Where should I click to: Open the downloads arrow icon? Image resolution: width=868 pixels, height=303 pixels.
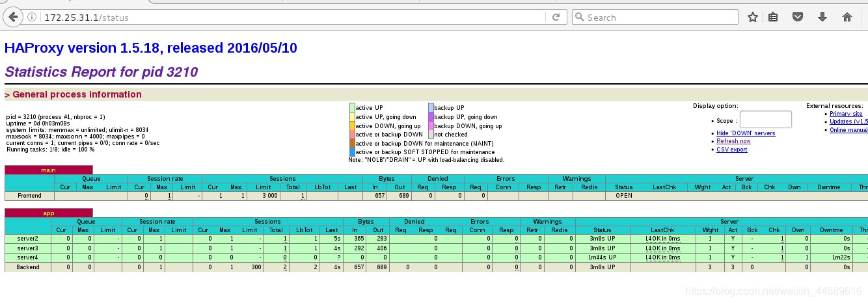pos(822,18)
